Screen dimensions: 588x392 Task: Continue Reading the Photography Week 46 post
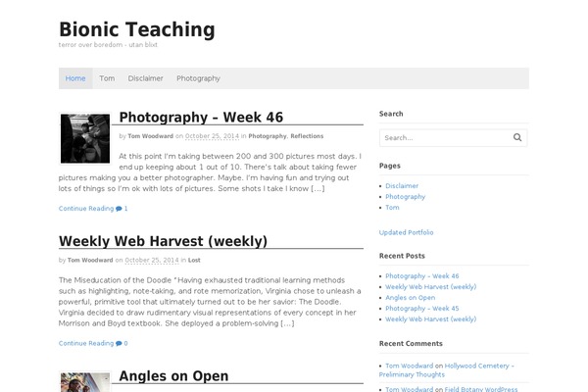(x=86, y=209)
